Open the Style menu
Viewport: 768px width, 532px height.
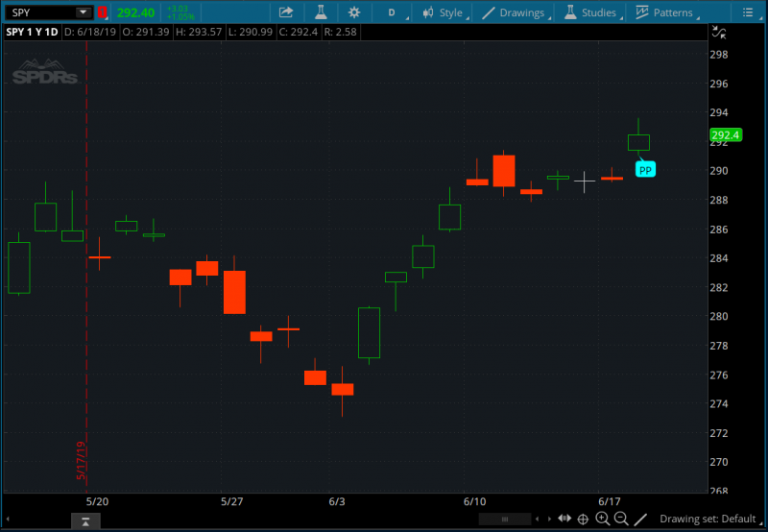click(443, 12)
